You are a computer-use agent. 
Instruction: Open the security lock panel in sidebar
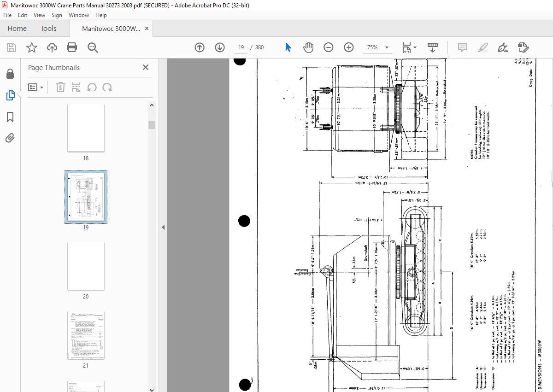click(x=10, y=74)
